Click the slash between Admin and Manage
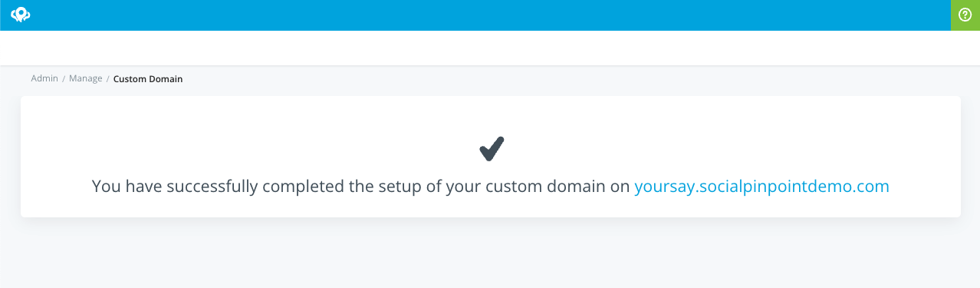Viewport: 980px width, 288px height. pos(64,78)
